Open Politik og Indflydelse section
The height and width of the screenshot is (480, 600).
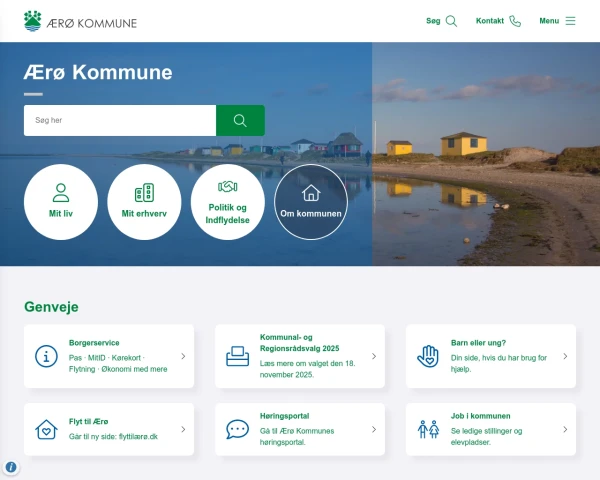pyautogui.click(x=228, y=202)
